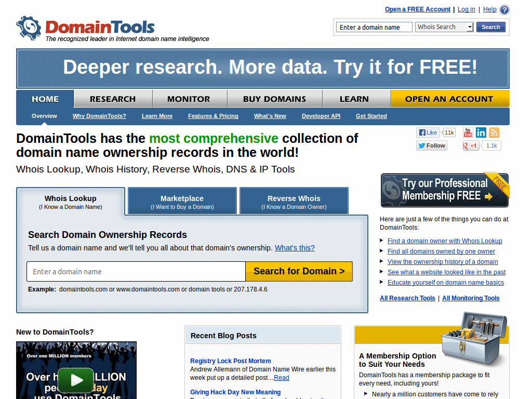Open Developer API link
The width and height of the screenshot is (532, 399).
[x=321, y=116]
